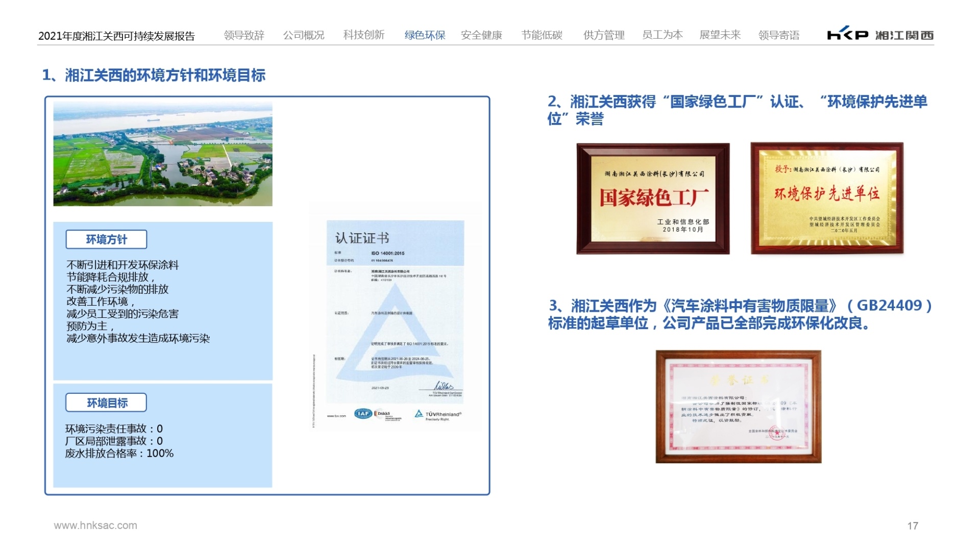This screenshot has width=980, height=551.
Task: Select the line 厂区局部泄露事故：0
Action: tap(114, 441)
